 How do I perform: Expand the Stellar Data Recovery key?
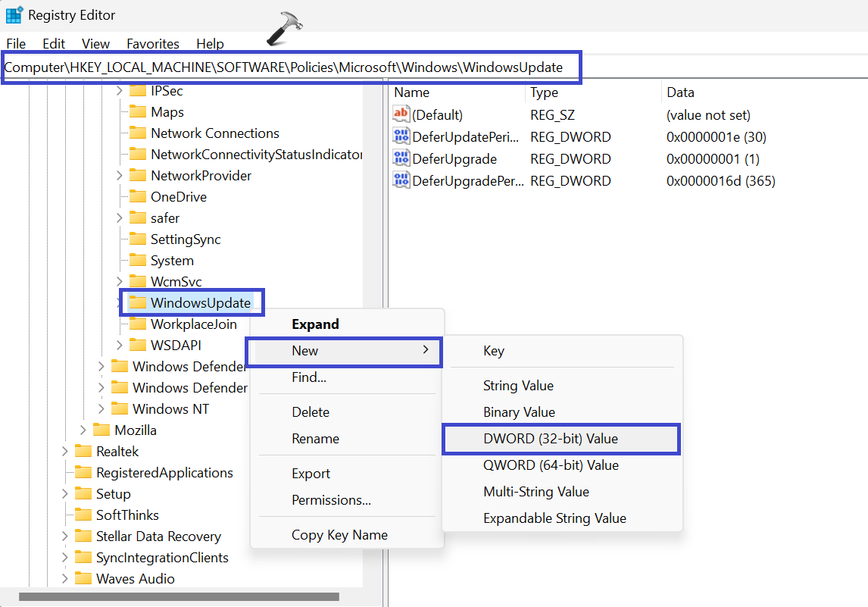66,537
